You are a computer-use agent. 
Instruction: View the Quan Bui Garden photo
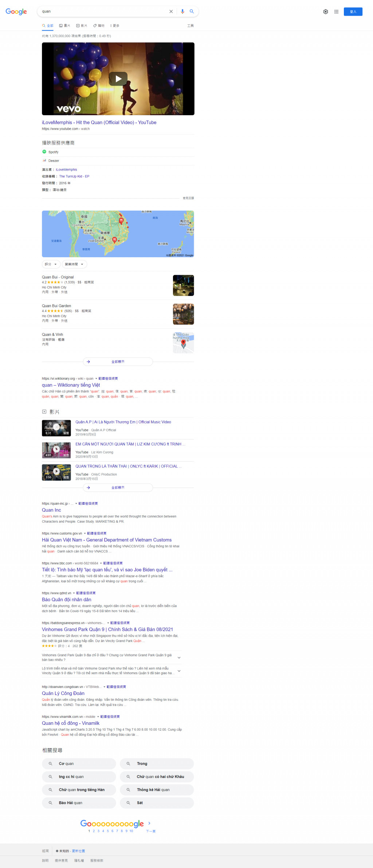point(184,314)
